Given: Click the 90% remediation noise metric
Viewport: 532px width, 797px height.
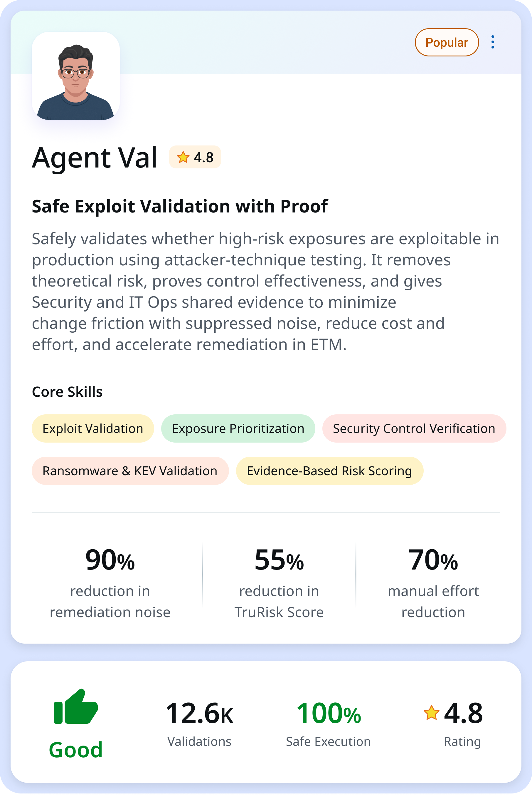Looking at the screenshot, I should coord(110,582).
